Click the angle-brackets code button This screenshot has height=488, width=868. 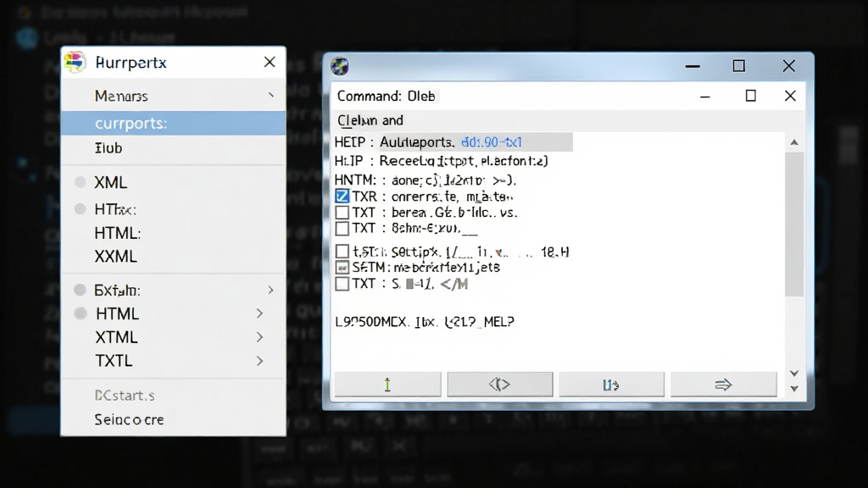[499, 384]
